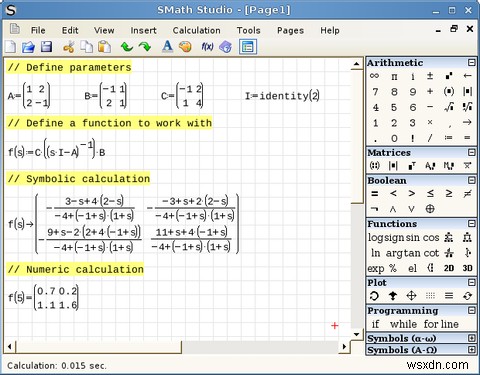Viewport: 480px width, 375px height.
Task: Open the text font 'A' tool
Action: point(167,47)
